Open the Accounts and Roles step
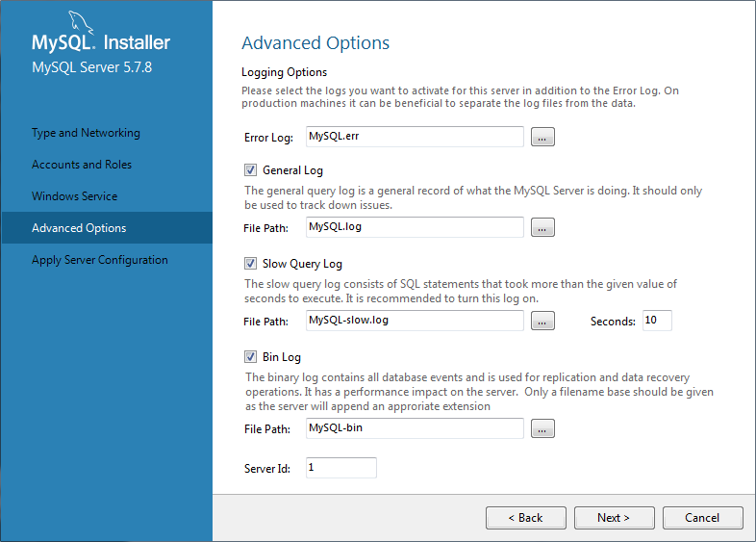This screenshot has height=542, width=756. tap(82, 165)
